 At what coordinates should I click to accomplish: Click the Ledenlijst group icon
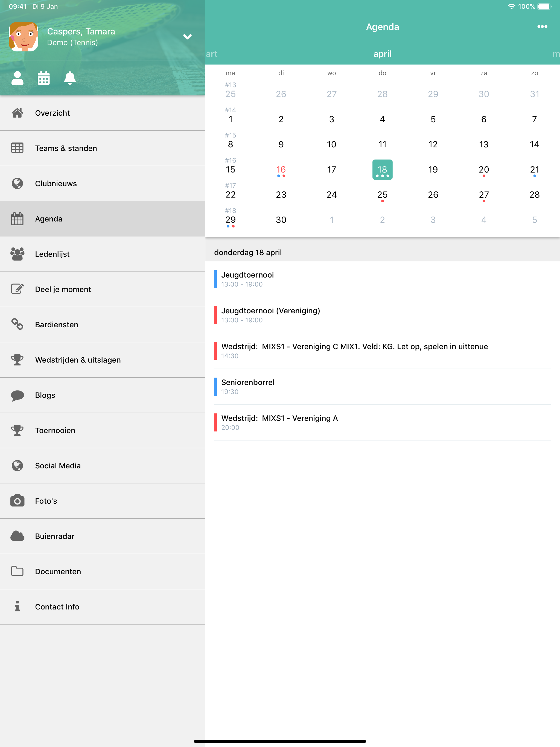17,254
